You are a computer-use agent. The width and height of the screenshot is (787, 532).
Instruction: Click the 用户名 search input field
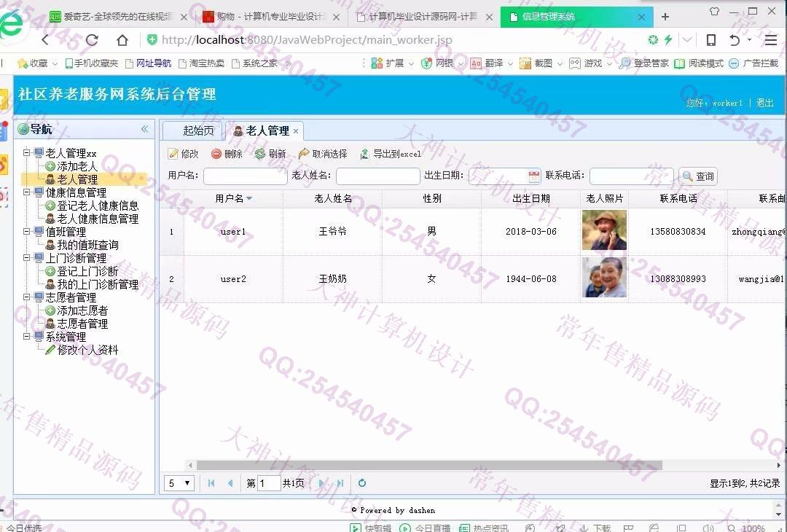click(246, 176)
